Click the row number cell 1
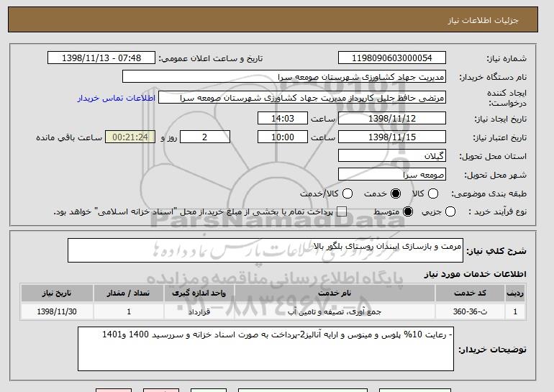554x392 pixels. [515, 311]
